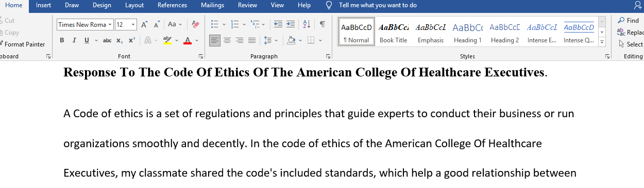The height and width of the screenshot is (188, 644).
Task: Expand highlight color options
Action: coord(177,40)
